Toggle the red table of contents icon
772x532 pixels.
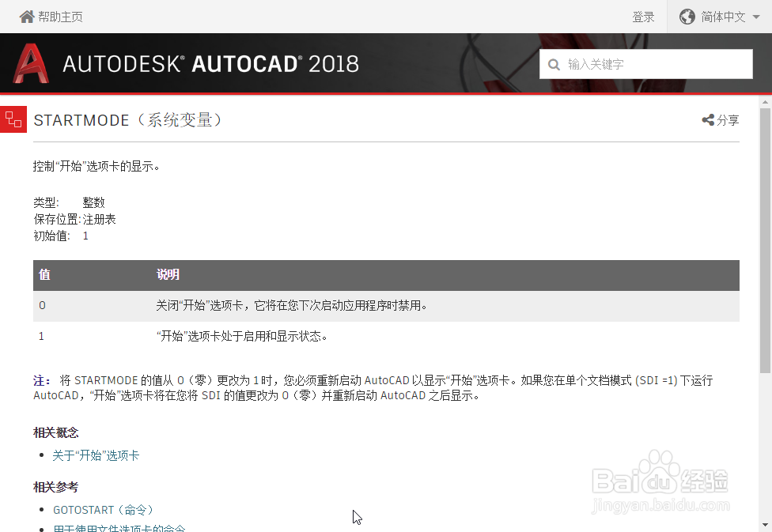click(13, 119)
